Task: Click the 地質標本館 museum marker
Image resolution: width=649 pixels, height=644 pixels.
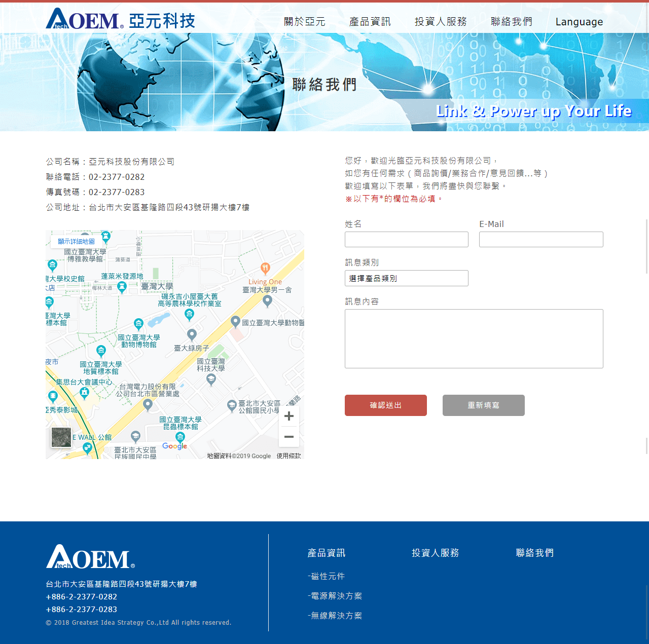Action: (101, 351)
